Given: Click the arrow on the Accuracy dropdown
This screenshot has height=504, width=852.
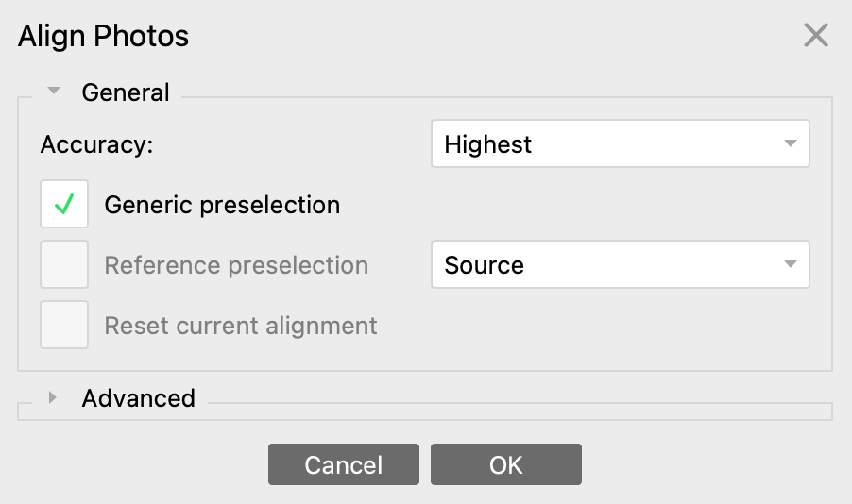Looking at the screenshot, I should tap(791, 144).
